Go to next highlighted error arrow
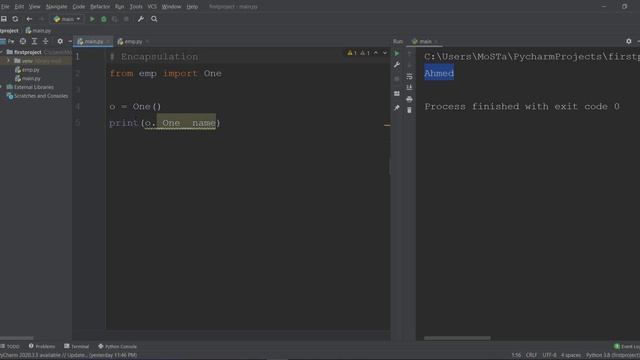This screenshot has width=640, height=360. coord(384,53)
